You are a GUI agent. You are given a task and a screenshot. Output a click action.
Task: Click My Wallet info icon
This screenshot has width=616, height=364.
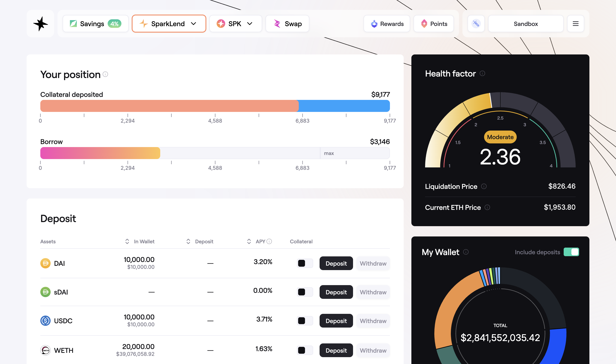coord(466,252)
